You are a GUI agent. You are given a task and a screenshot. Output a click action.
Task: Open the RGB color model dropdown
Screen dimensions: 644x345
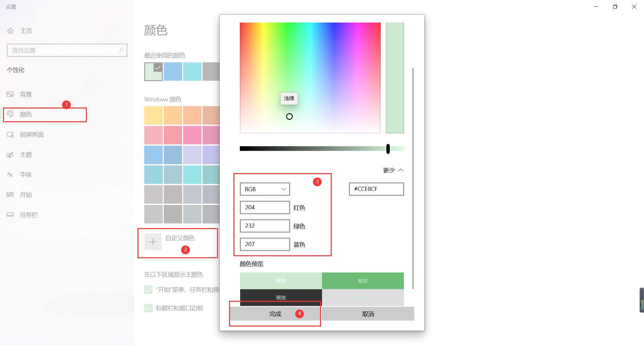[x=265, y=189]
